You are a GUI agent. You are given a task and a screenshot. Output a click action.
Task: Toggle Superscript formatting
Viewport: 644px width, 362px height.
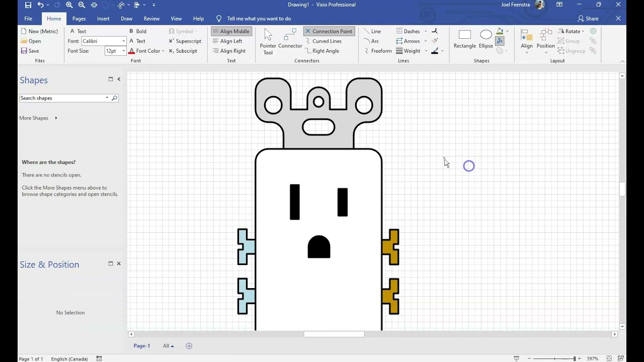point(185,41)
